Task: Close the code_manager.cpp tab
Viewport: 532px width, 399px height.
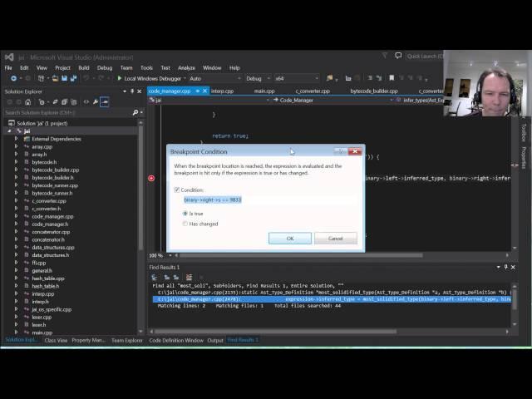Action: 204,91
